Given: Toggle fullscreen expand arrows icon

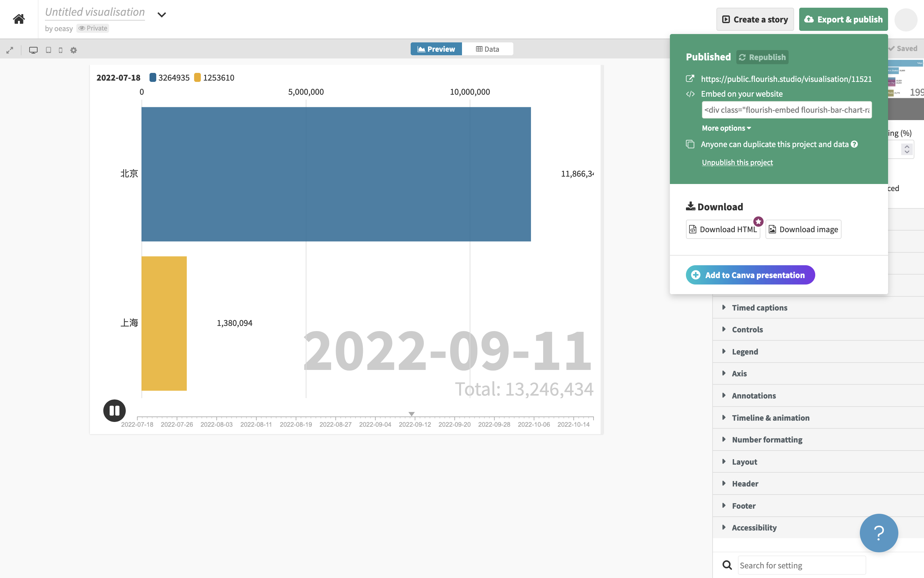Looking at the screenshot, I should pyautogui.click(x=10, y=50).
